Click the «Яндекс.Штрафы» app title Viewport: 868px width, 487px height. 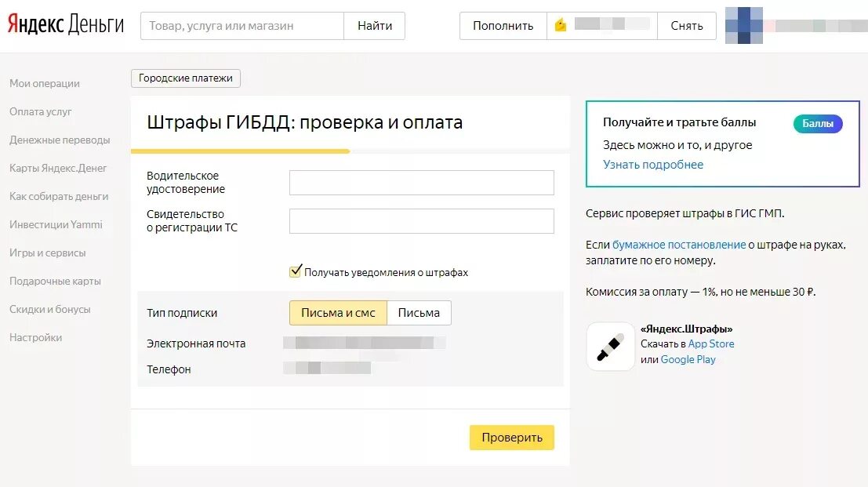[x=686, y=329]
